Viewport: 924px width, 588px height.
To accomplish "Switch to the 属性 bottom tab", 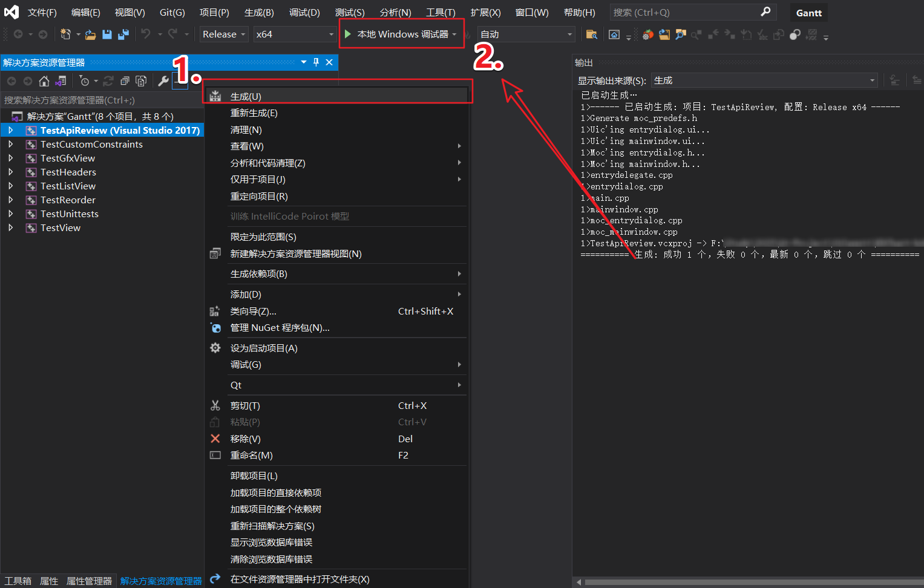I will click(49, 581).
